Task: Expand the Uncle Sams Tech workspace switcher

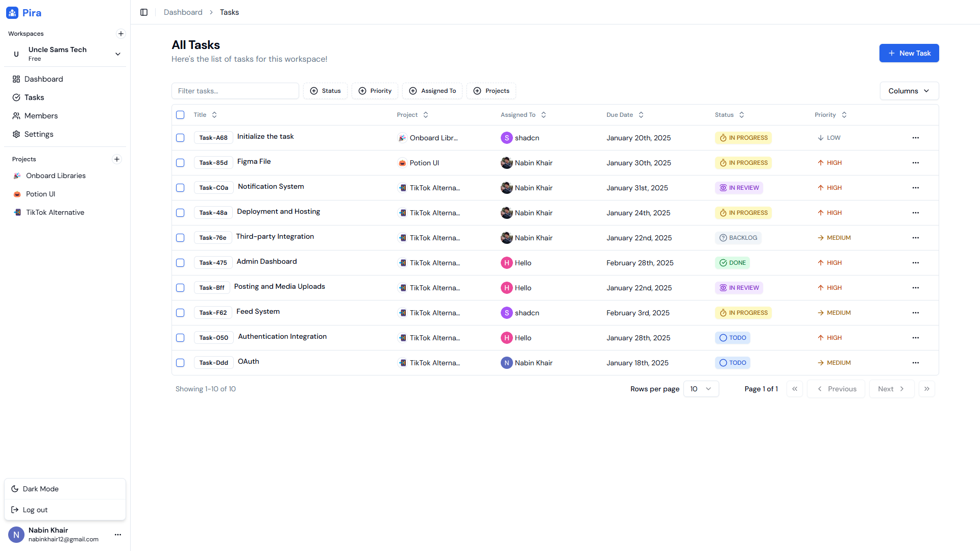Action: pyautogui.click(x=65, y=54)
